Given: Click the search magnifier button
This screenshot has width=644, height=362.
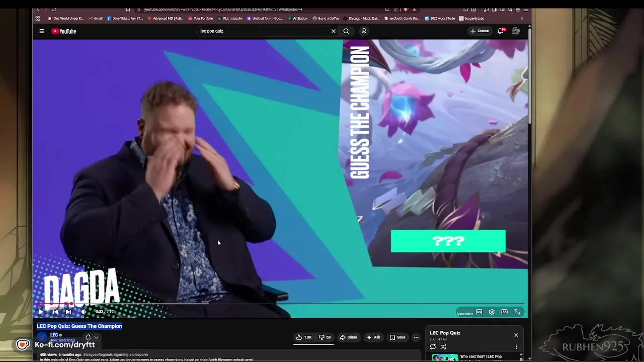Looking at the screenshot, I should tap(346, 31).
